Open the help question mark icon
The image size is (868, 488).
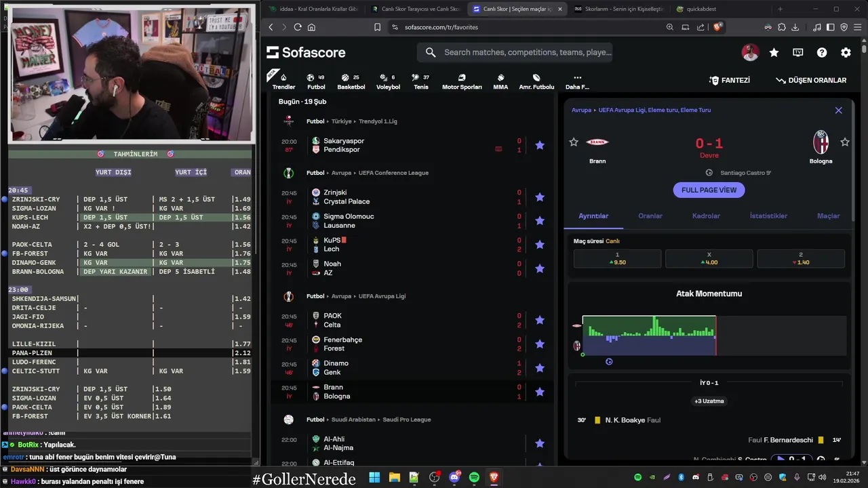pyautogui.click(x=822, y=52)
